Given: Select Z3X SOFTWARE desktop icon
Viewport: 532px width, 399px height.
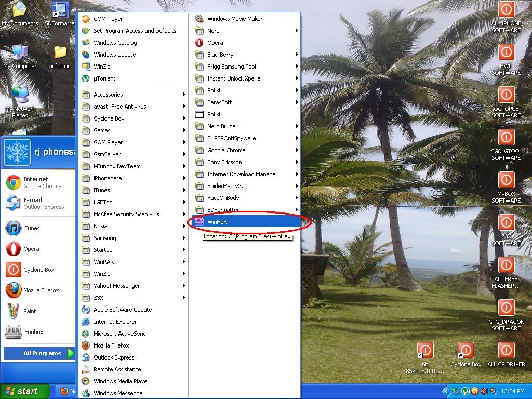Looking at the screenshot, I should point(506,230).
